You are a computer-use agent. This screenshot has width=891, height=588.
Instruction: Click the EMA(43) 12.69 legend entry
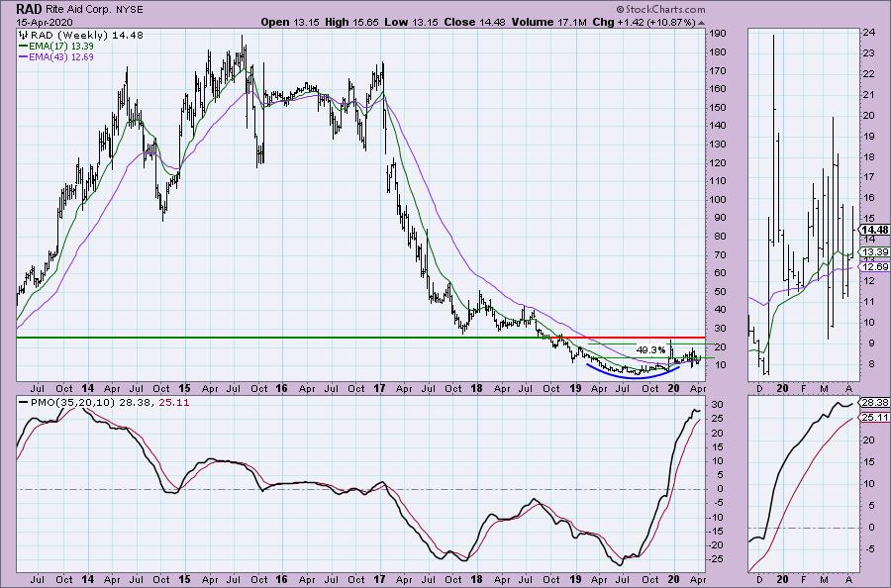coord(56,57)
